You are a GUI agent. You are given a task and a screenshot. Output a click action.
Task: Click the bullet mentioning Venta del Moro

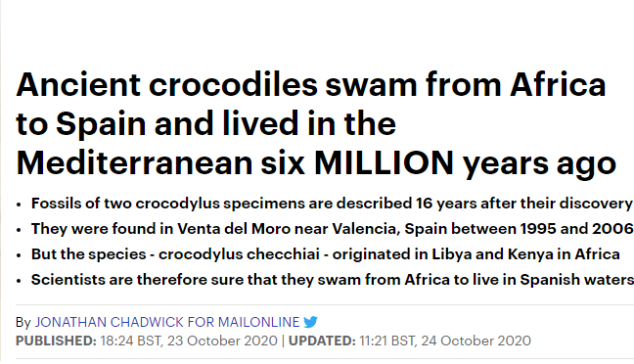(333, 229)
